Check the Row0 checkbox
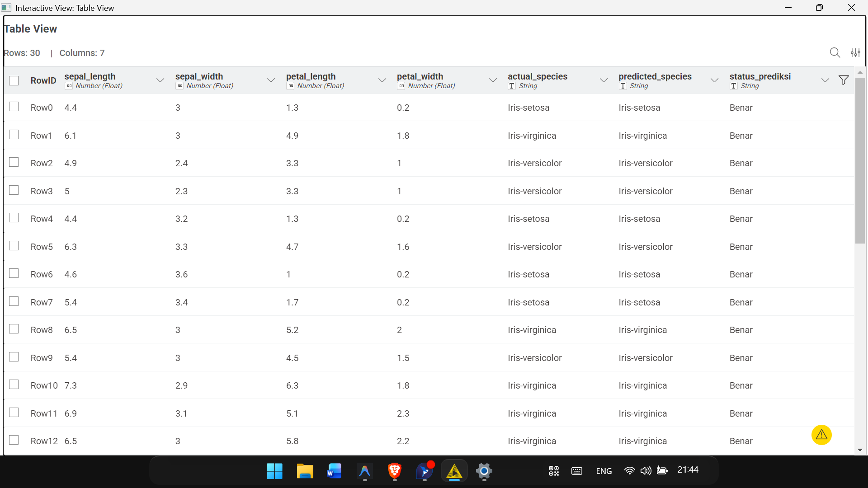 pos(14,107)
